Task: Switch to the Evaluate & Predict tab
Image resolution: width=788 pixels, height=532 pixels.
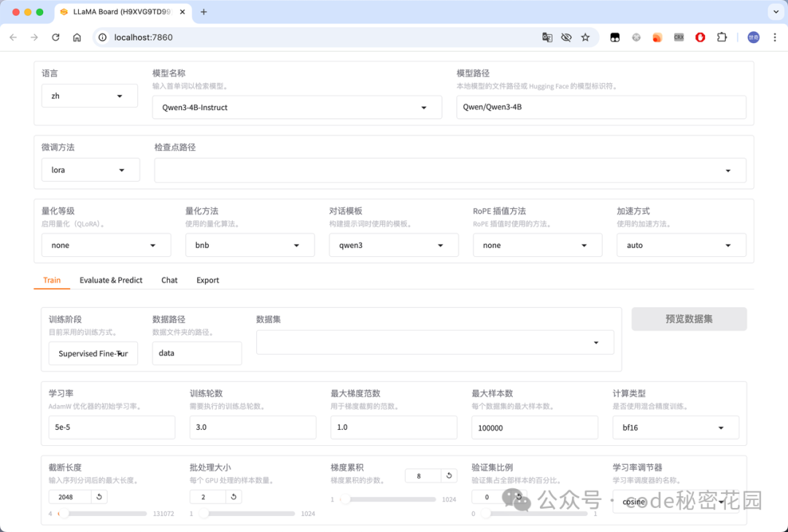Action: (x=111, y=280)
